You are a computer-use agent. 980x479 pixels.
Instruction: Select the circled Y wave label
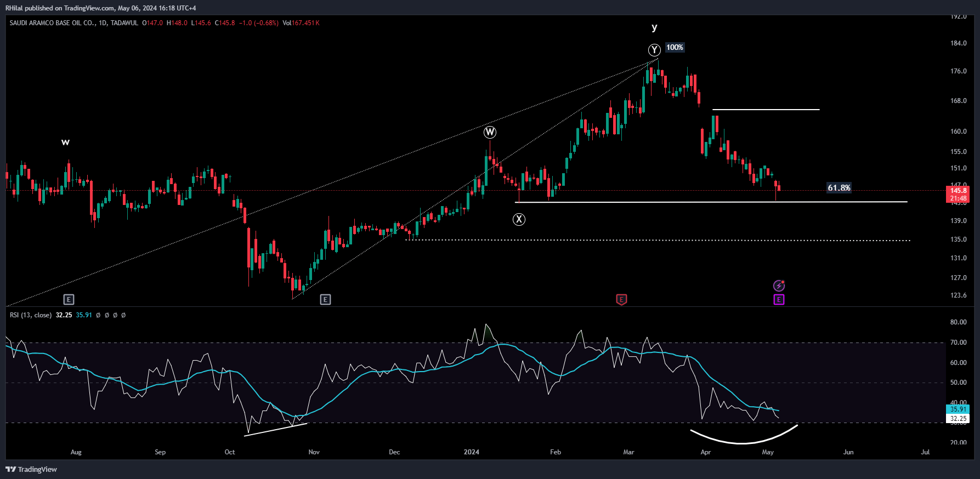[x=654, y=50]
